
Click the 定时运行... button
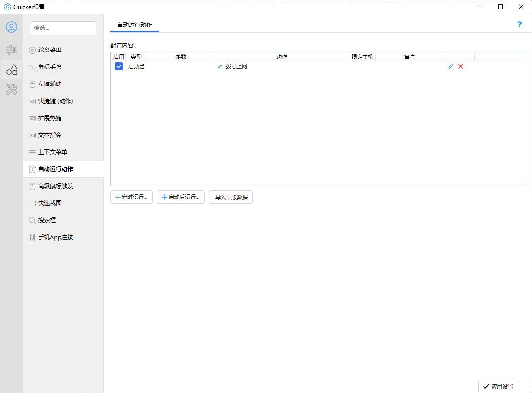(131, 197)
